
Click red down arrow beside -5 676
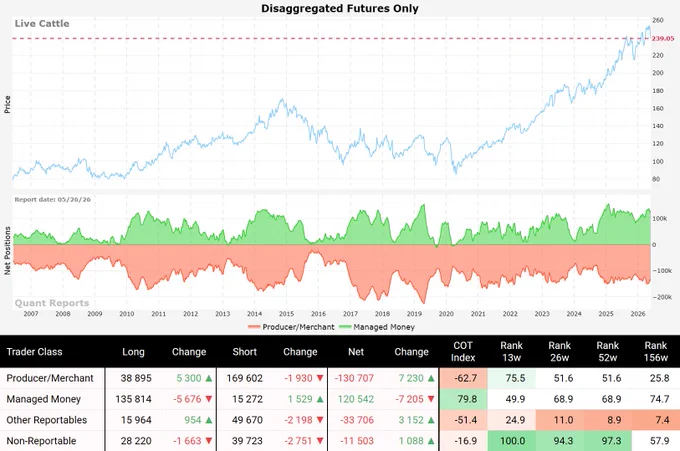pyautogui.click(x=209, y=399)
